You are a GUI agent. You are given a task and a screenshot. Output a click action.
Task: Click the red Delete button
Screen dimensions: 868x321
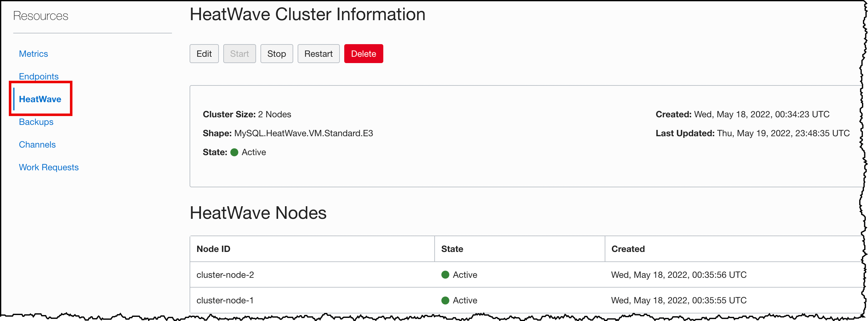[363, 54]
